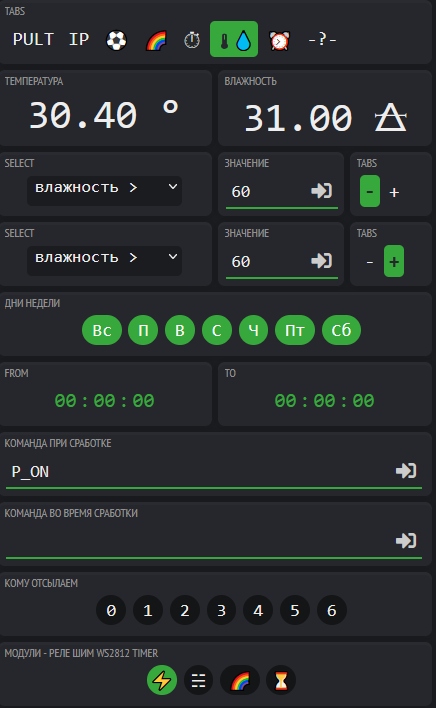Image resolution: width=436 pixels, height=708 pixels.
Task: Switch to the rainbow tab at top
Action: coord(156,40)
